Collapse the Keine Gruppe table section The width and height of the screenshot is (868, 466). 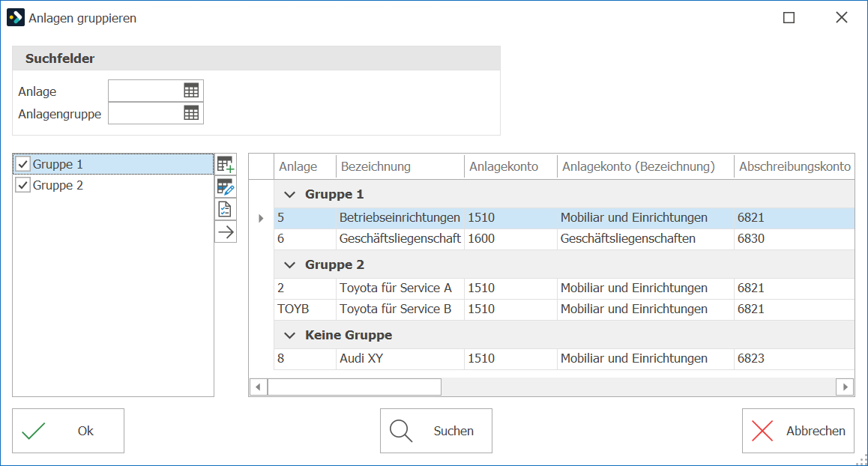click(289, 336)
